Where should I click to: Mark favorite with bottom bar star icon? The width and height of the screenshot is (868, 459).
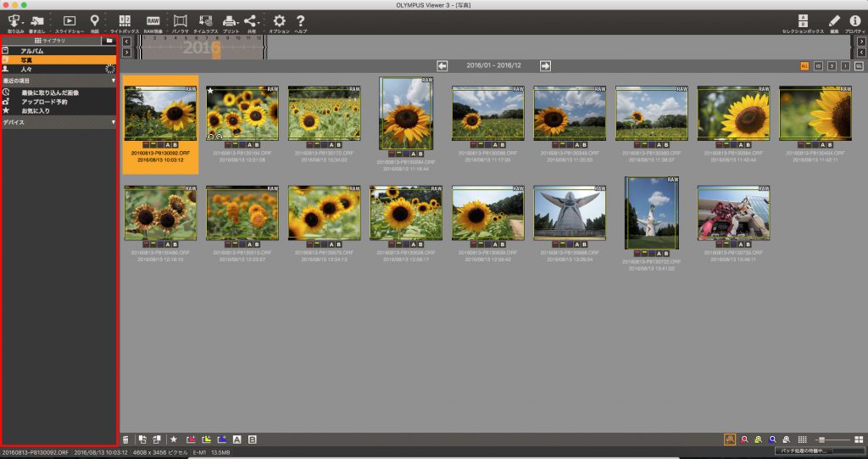[173, 439]
